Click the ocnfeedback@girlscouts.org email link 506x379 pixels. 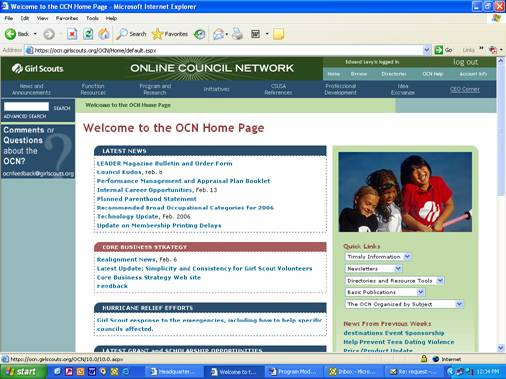point(38,174)
